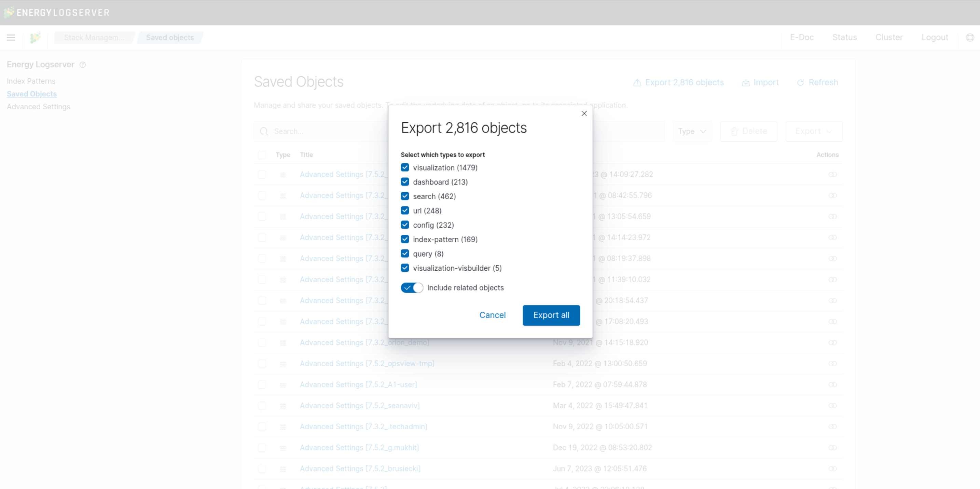Click the Export 2,816 objects link
The height and width of the screenshot is (489, 980).
(x=678, y=83)
